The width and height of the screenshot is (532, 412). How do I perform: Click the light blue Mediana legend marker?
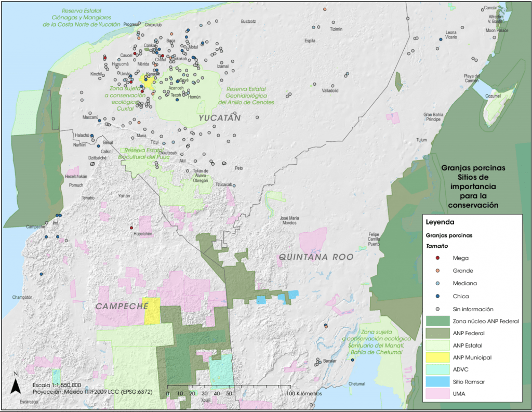pos(438,284)
